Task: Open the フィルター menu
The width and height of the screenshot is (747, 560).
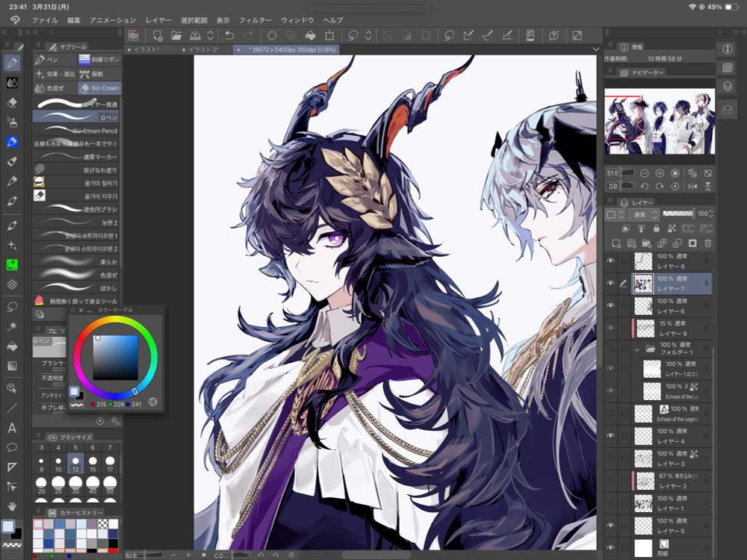Action: tap(255, 20)
